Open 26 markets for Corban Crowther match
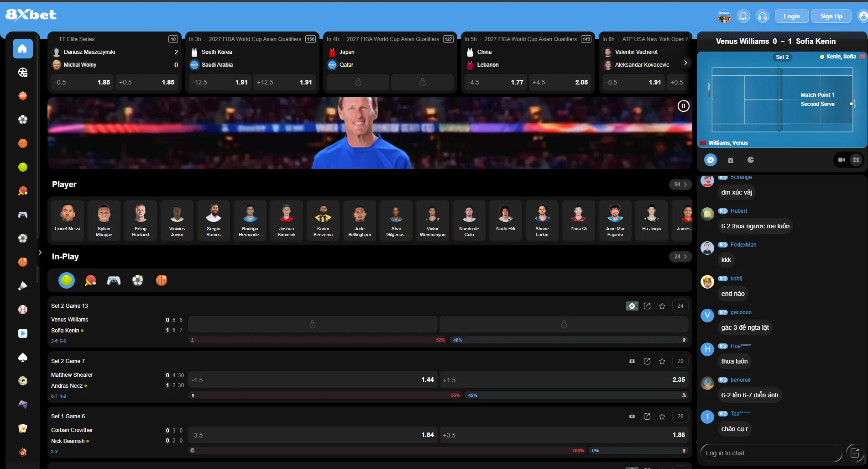Image resolution: width=868 pixels, height=469 pixels. tap(680, 416)
